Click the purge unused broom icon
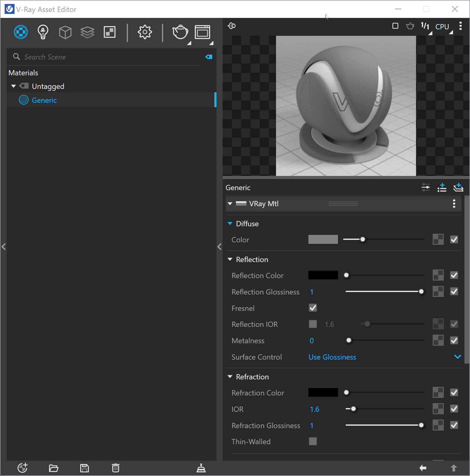Screen dimensions: 470x476 [201, 468]
